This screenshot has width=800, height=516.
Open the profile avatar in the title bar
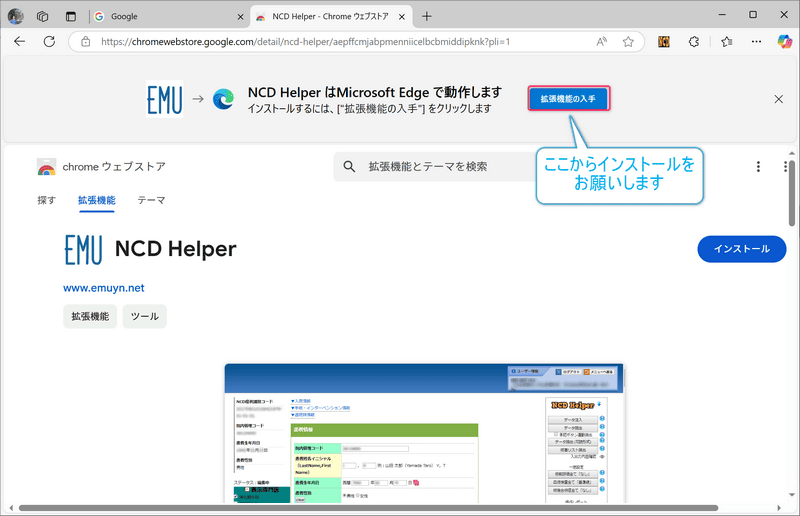15,16
